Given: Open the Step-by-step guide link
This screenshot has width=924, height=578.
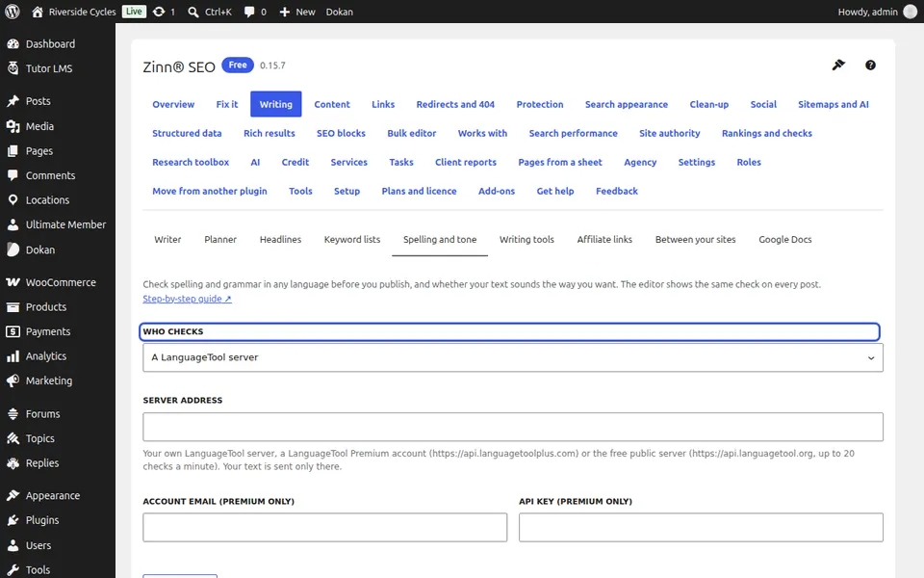Looking at the screenshot, I should 187,299.
